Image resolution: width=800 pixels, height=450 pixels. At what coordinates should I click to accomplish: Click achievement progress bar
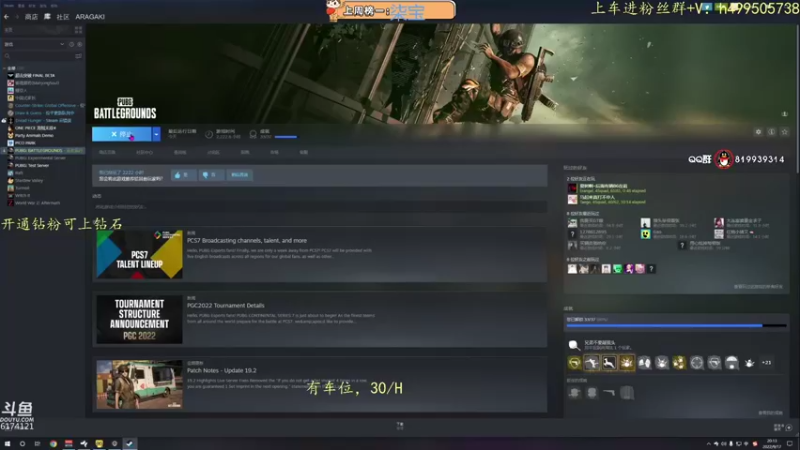coord(676,326)
